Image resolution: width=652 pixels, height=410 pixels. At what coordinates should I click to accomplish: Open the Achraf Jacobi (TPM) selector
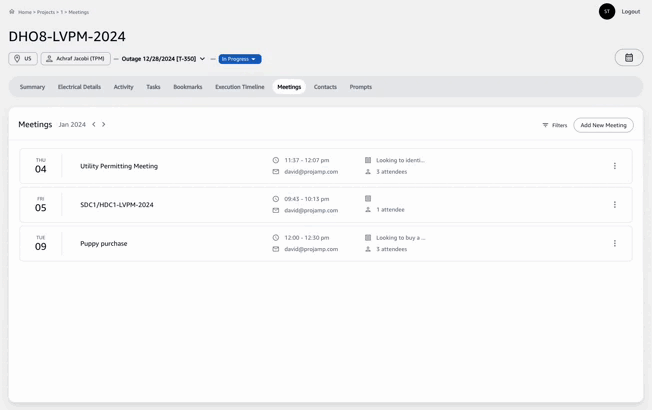(x=76, y=59)
